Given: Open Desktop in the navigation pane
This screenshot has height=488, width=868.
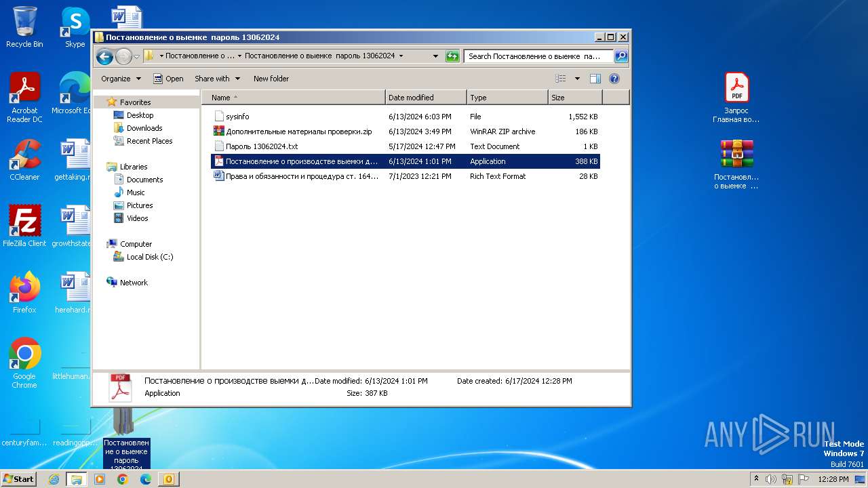Looking at the screenshot, I should tap(134, 115).
